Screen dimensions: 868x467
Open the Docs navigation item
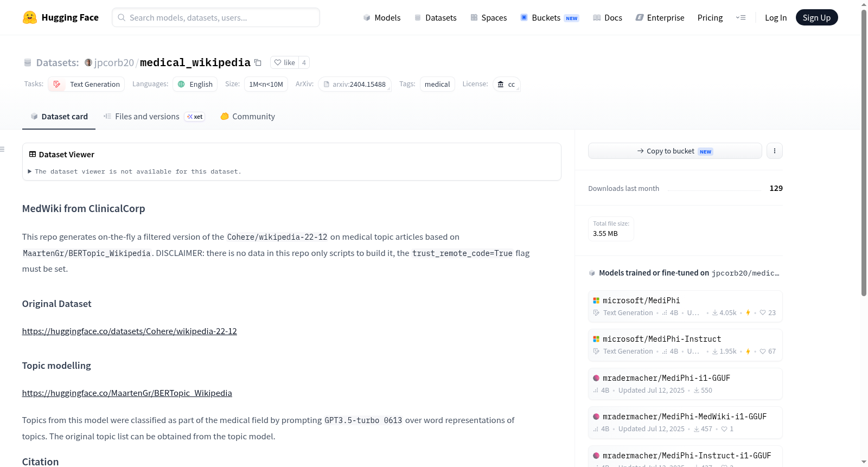point(608,17)
